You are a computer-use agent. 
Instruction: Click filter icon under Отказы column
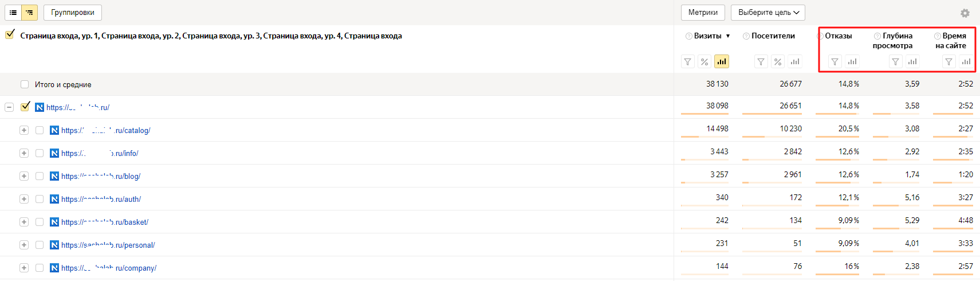pyautogui.click(x=835, y=62)
